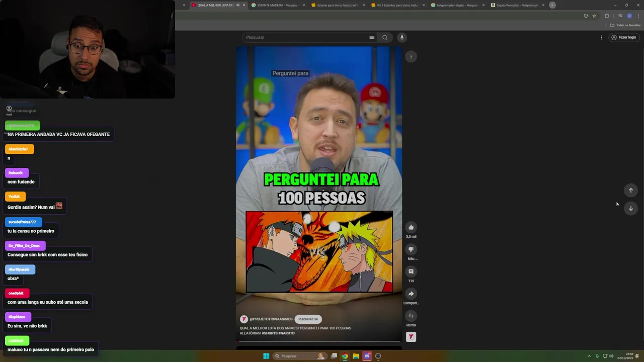Go to previous short with up arrow
Image resolution: width=644 pixels, height=362 pixels.
(631, 190)
